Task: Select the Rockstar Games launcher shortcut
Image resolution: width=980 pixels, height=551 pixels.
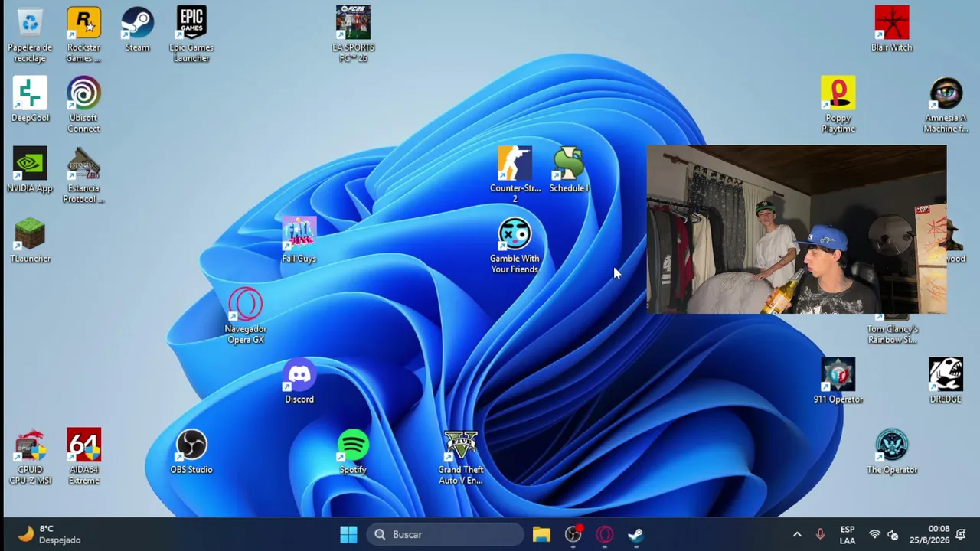Action: coord(83,35)
